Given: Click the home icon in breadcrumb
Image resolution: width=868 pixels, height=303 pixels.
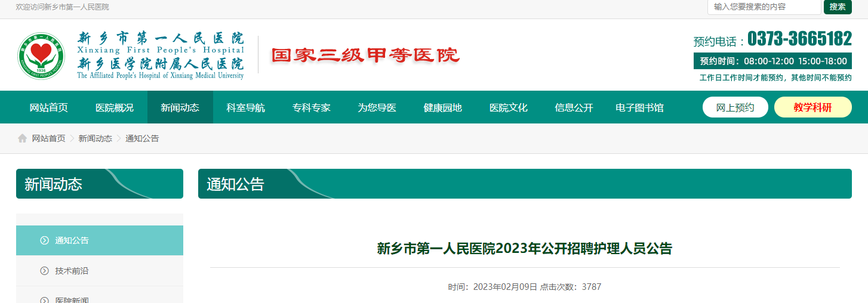Looking at the screenshot, I should tap(22, 138).
